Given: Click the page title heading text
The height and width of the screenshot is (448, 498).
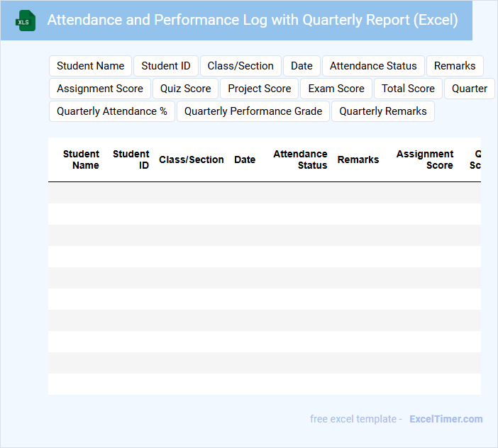Looking at the screenshot, I should coord(253,20).
